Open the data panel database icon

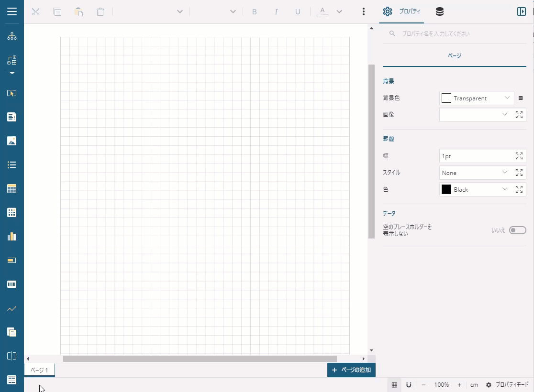click(439, 12)
